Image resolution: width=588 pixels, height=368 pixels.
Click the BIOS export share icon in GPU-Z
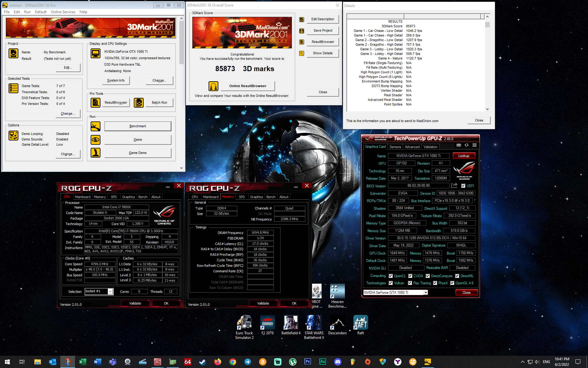[454, 186]
